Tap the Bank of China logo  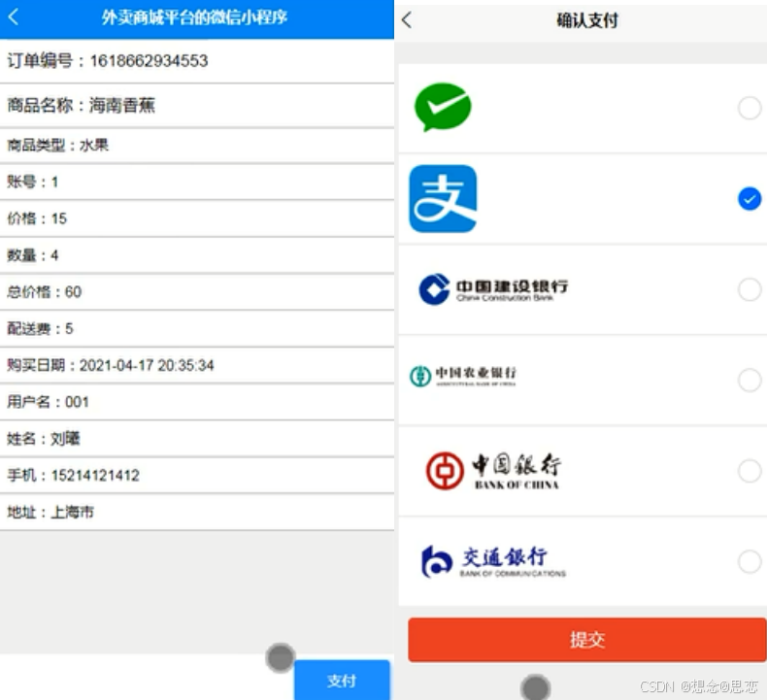493,471
